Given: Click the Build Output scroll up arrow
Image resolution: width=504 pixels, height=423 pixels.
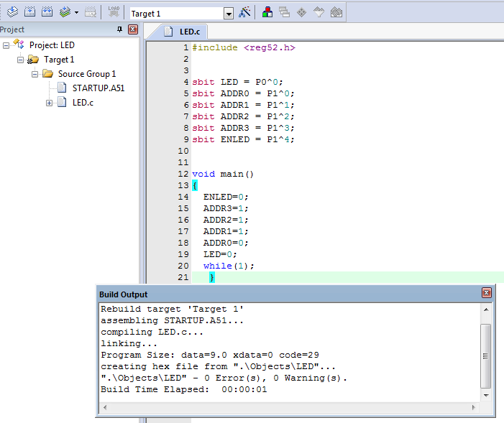Looking at the screenshot, I should [x=486, y=310].
